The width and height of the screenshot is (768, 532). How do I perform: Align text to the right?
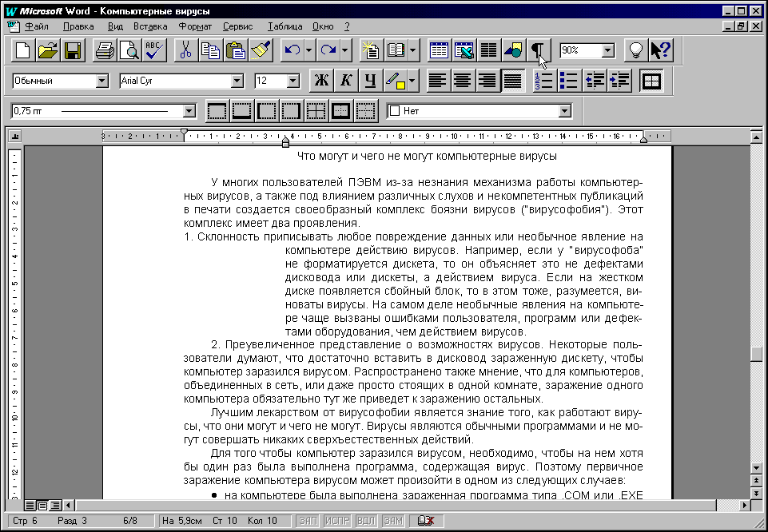tap(487, 81)
